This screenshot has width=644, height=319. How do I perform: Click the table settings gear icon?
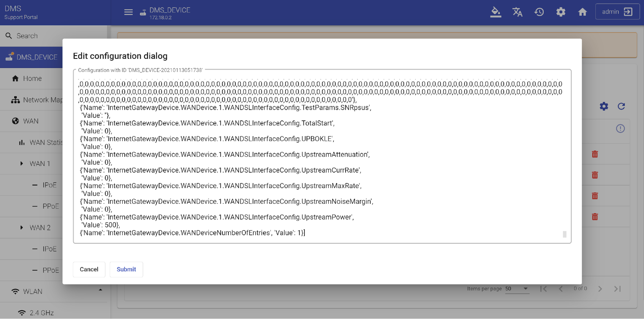pyautogui.click(x=604, y=106)
